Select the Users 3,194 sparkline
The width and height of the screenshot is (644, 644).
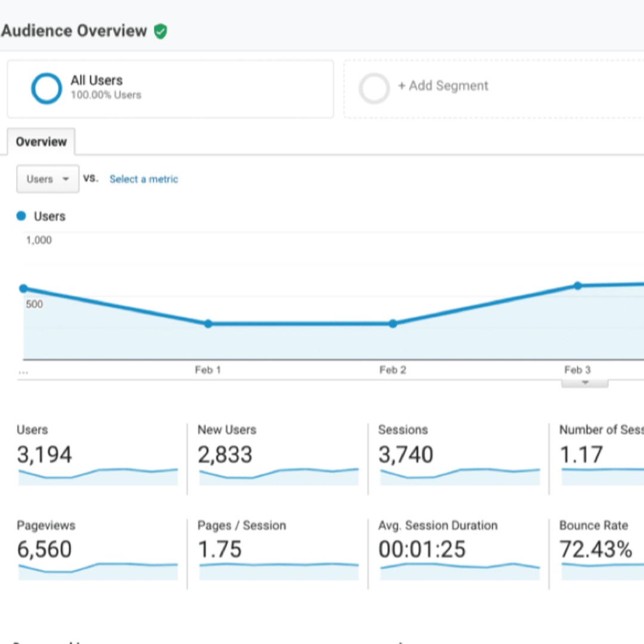click(x=98, y=476)
